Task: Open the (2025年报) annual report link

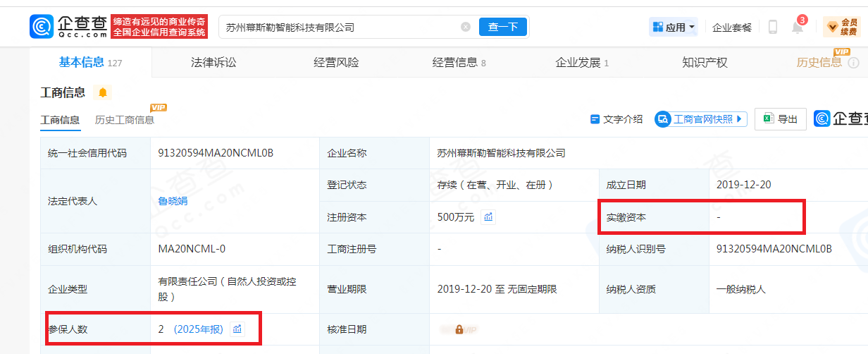Action: pyautogui.click(x=199, y=329)
